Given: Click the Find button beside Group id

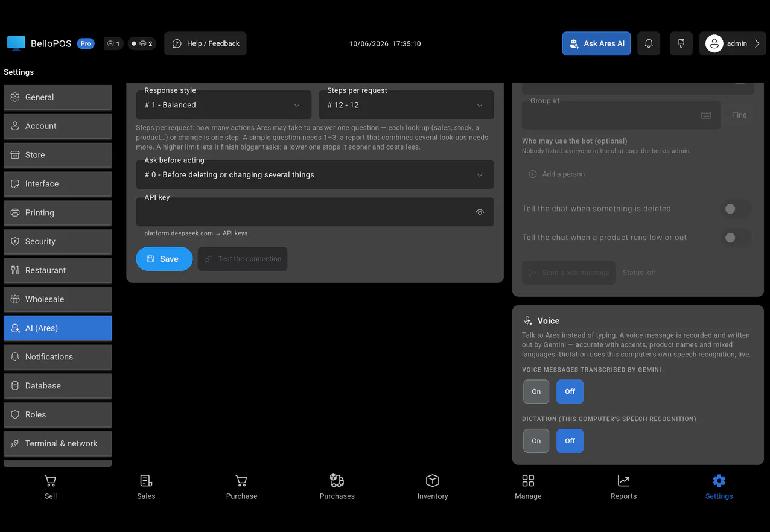Looking at the screenshot, I should (740, 115).
